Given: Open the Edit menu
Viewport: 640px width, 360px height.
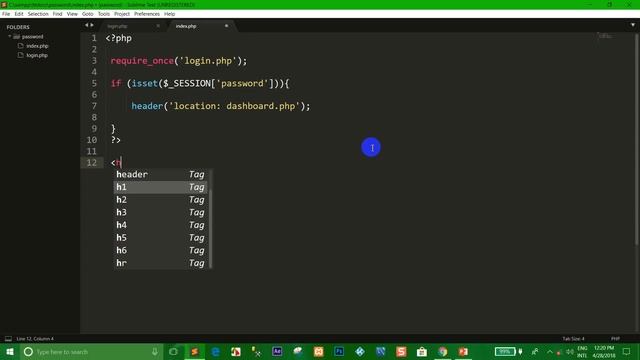Looking at the screenshot, I should [x=19, y=14].
